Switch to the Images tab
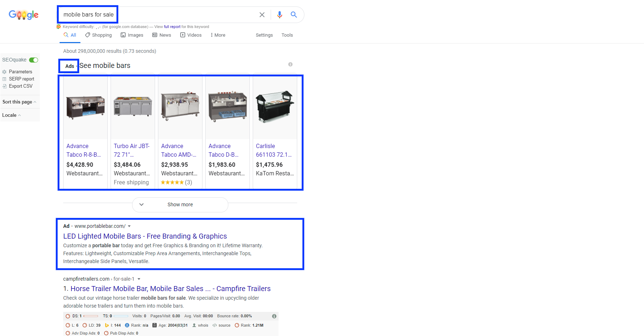Viewport: 644px width, 336px height. tap(132, 35)
